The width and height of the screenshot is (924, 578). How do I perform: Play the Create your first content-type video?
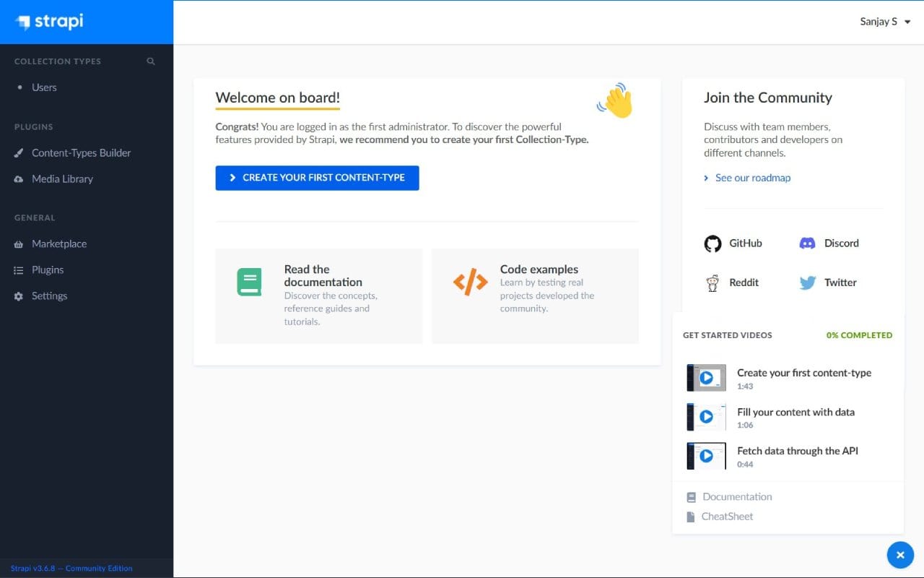tap(705, 377)
